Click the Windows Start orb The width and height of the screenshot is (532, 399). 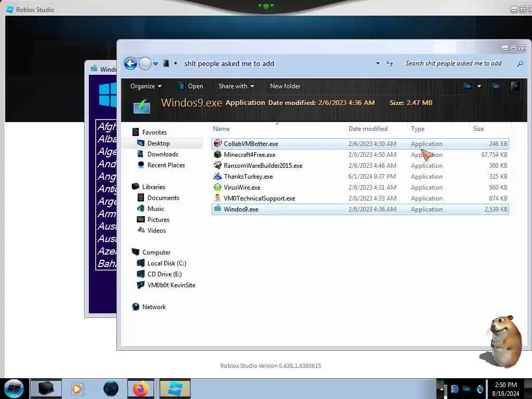[14, 389]
